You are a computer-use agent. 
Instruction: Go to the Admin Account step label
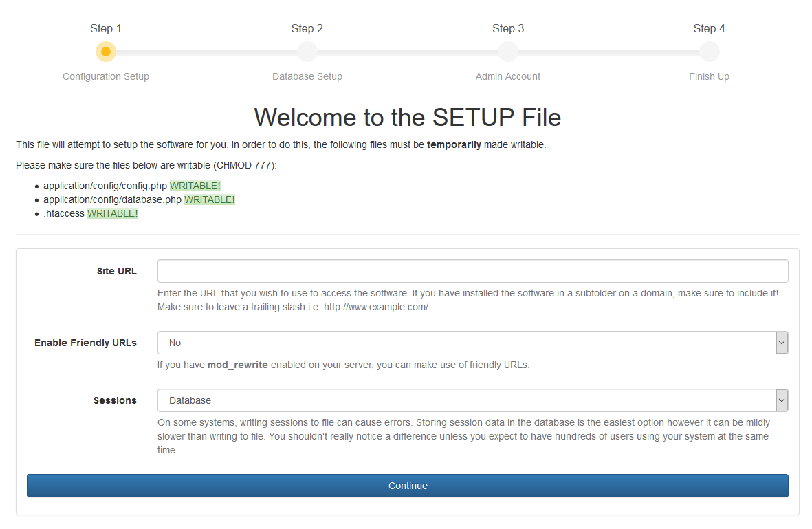point(508,76)
